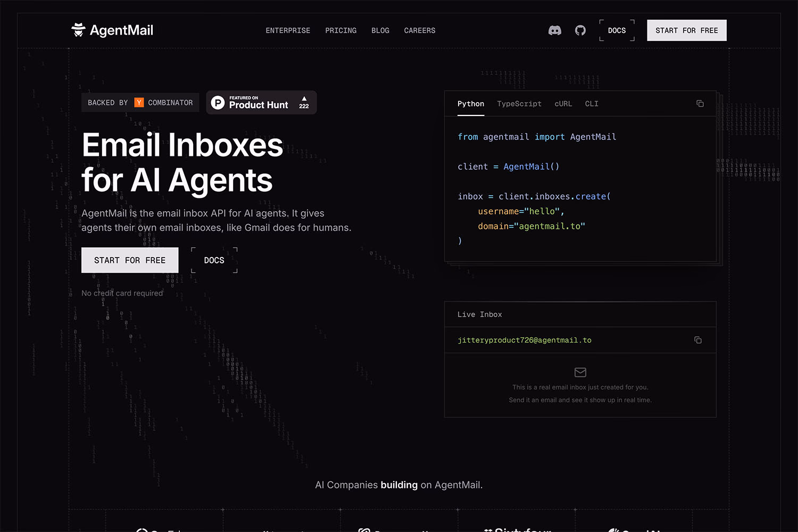Screen dimensions: 798x532
Task: Switch to the TypeScript code tab
Action: point(519,104)
